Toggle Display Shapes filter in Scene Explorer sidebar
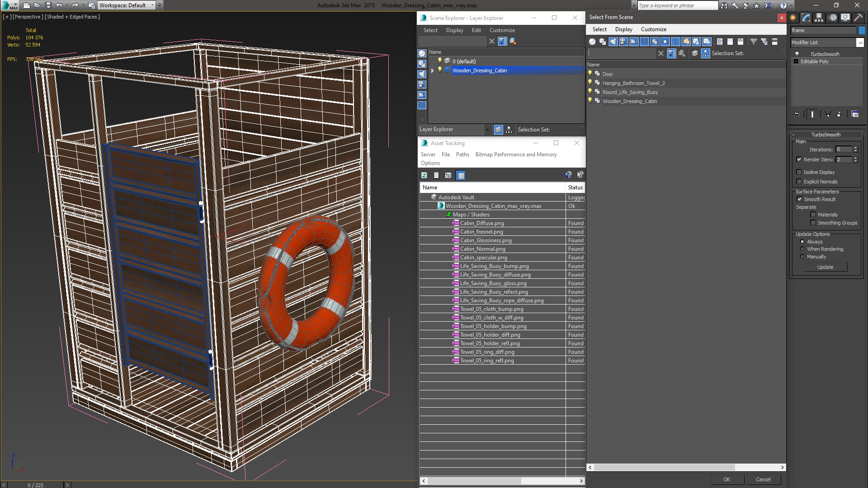868x488 pixels. tap(422, 64)
